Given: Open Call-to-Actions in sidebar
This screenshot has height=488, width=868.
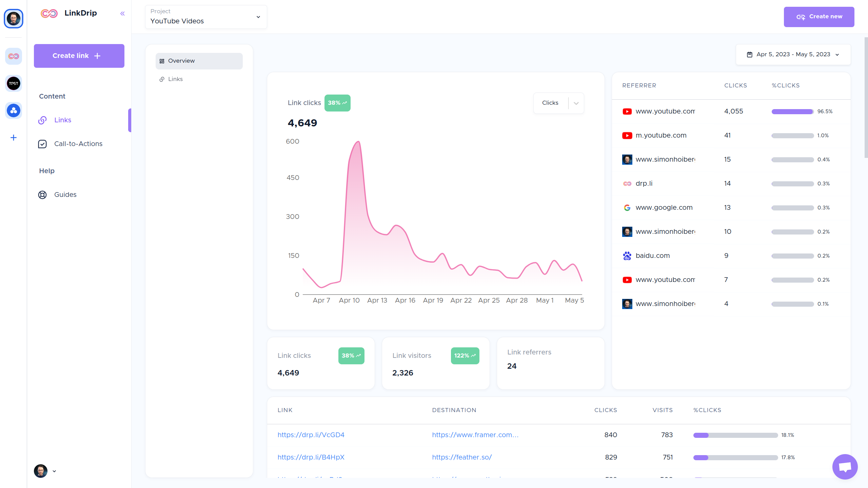Looking at the screenshot, I should click(78, 144).
